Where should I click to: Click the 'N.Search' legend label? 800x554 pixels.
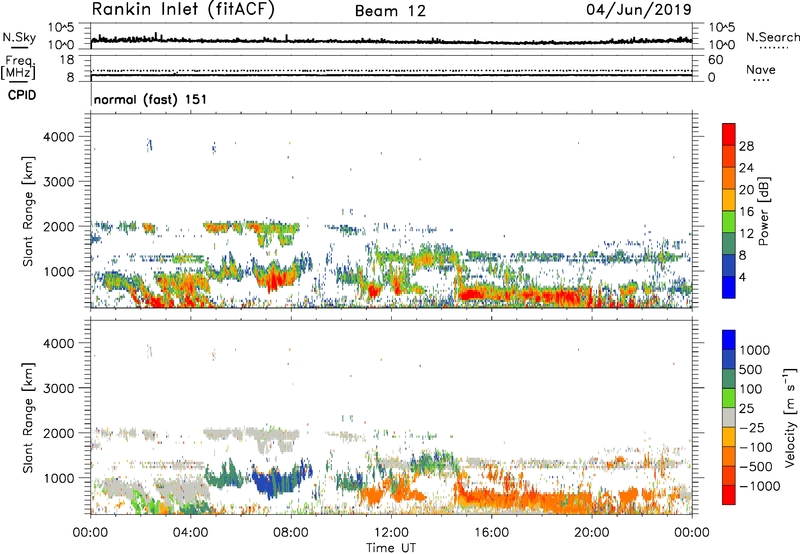pyautogui.click(x=772, y=37)
